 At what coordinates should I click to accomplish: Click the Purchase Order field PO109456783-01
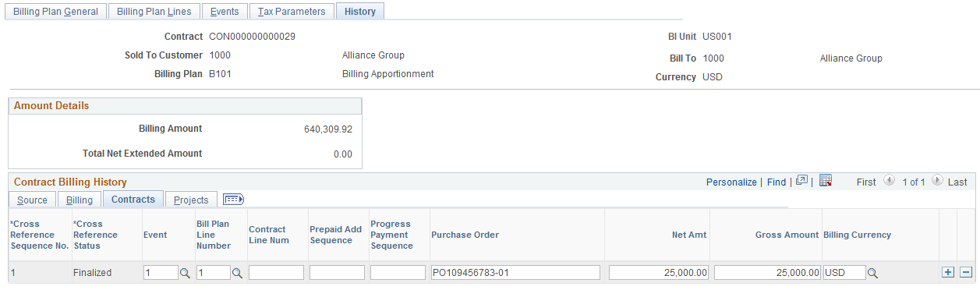pos(515,273)
